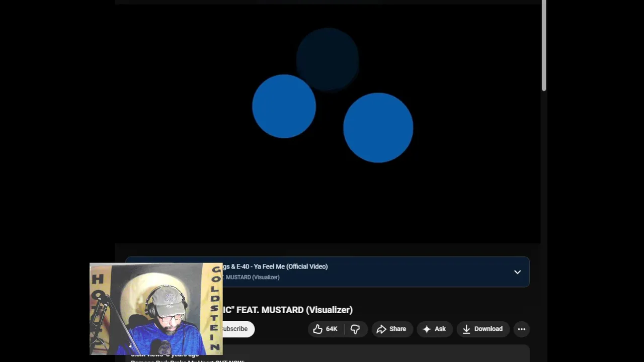Click video title 'FEAT. MUSTARD (Visualizer)'
The width and height of the screenshot is (644, 362).
(x=294, y=310)
